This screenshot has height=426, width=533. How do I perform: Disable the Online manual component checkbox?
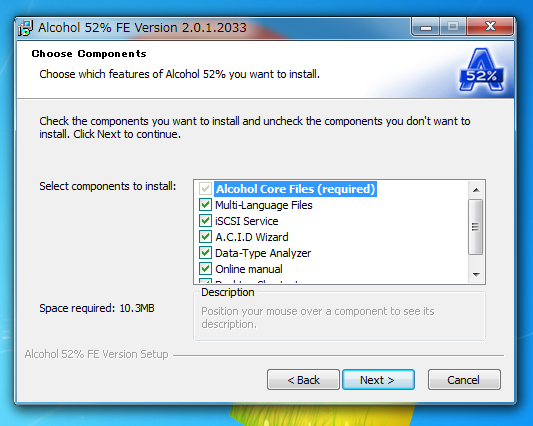coord(205,269)
